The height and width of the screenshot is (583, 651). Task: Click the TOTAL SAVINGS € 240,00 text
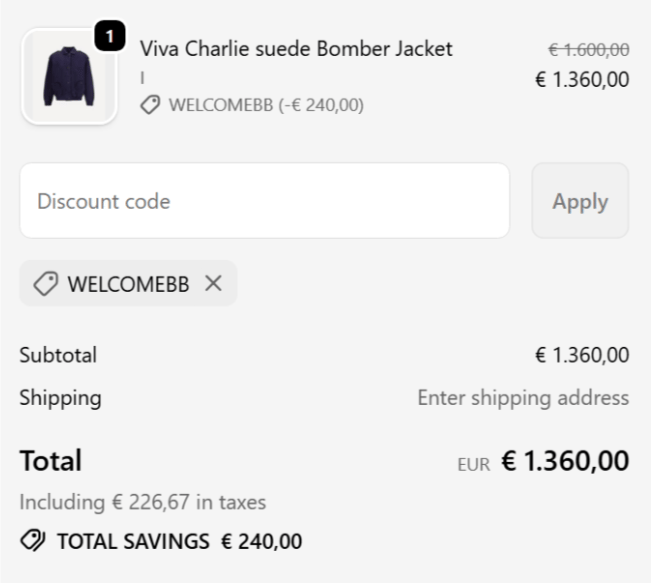tap(179, 542)
